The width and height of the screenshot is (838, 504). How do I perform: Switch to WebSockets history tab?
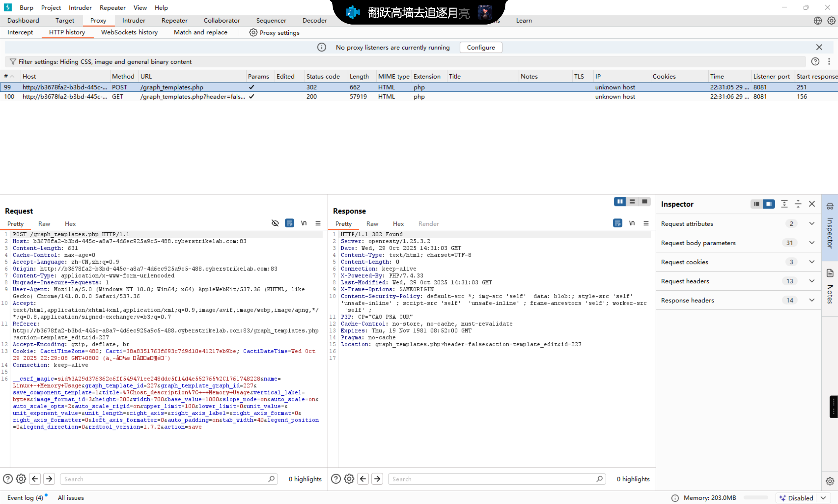129,32
